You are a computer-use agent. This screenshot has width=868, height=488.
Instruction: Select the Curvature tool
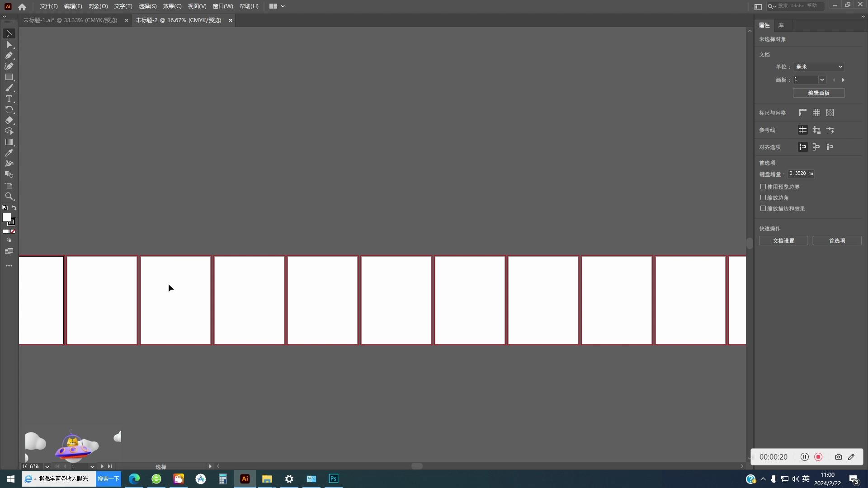pos(9,66)
